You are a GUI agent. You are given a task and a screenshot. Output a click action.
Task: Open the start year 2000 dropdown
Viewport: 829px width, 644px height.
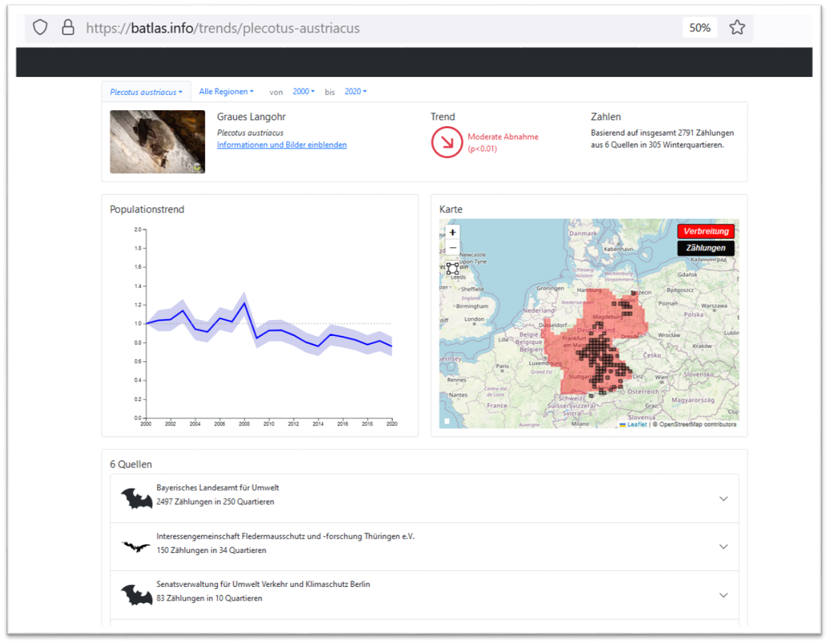[x=304, y=92]
